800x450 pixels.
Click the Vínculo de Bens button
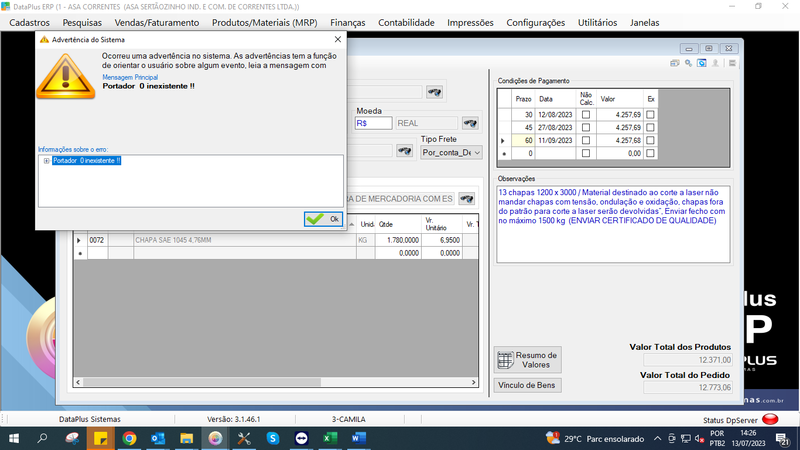[527, 385]
